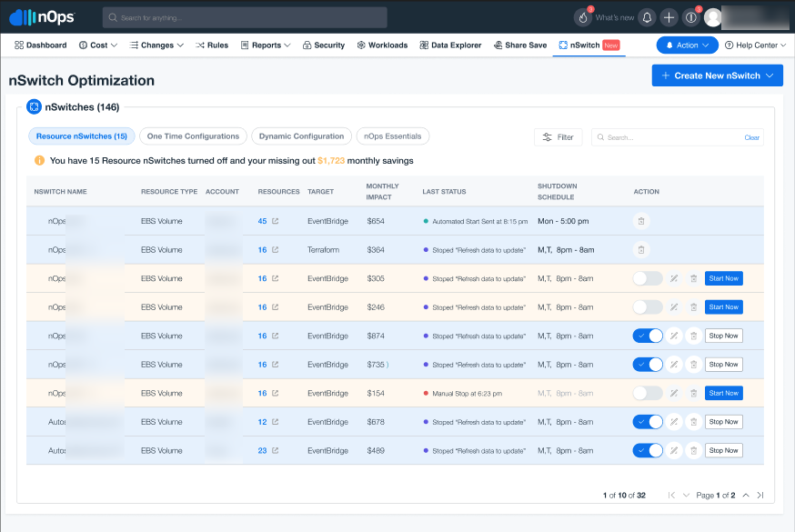
Task: Edit the nSwitch with $678 impact
Action: (674, 422)
